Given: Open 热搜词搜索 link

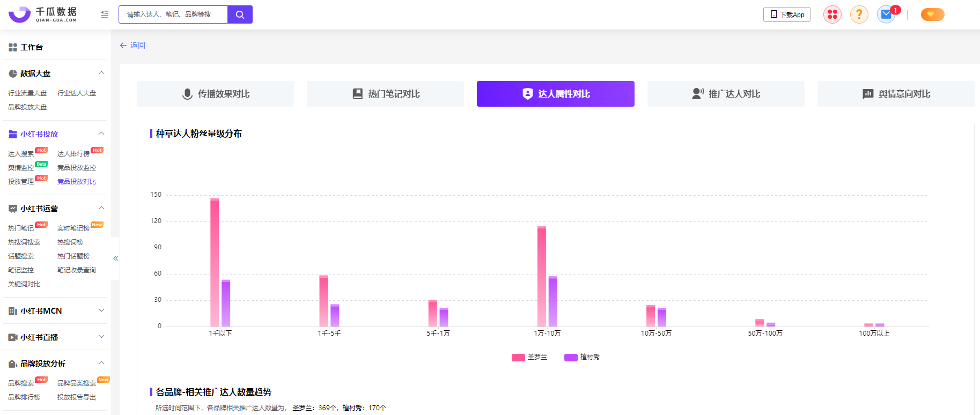Looking at the screenshot, I should [24, 242].
